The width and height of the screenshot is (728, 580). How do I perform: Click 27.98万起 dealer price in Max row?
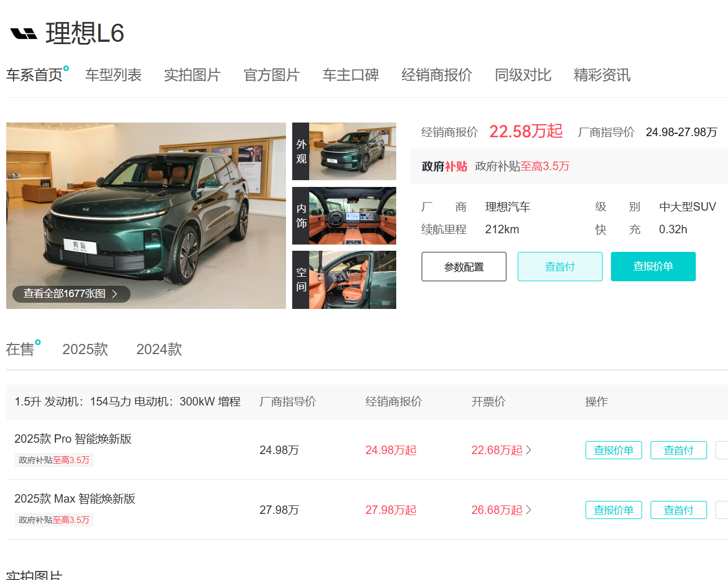[x=391, y=510]
